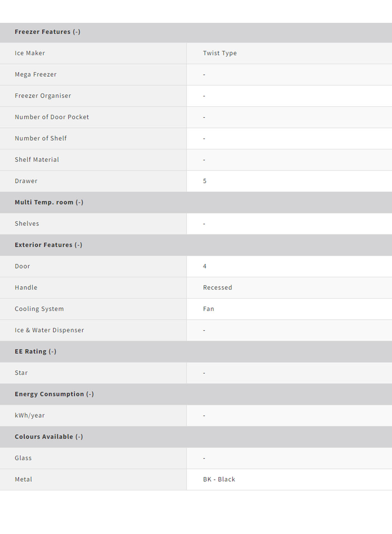Collapse the EE Rating section
392x534 pixels.
[52, 352]
